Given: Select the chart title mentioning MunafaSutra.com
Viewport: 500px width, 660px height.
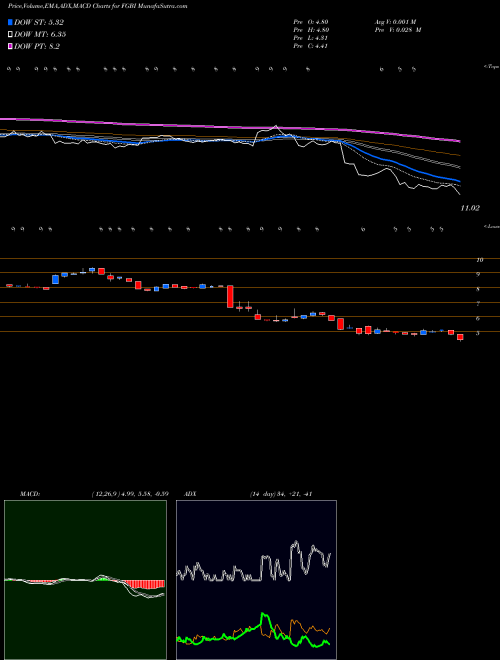Looking at the screenshot, I should [98, 6].
